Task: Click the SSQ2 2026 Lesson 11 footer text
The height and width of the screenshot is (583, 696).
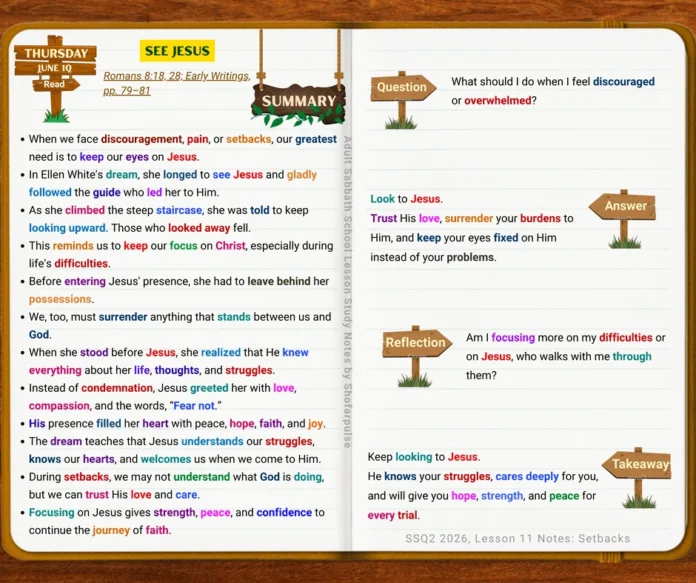Action: [x=518, y=538]
